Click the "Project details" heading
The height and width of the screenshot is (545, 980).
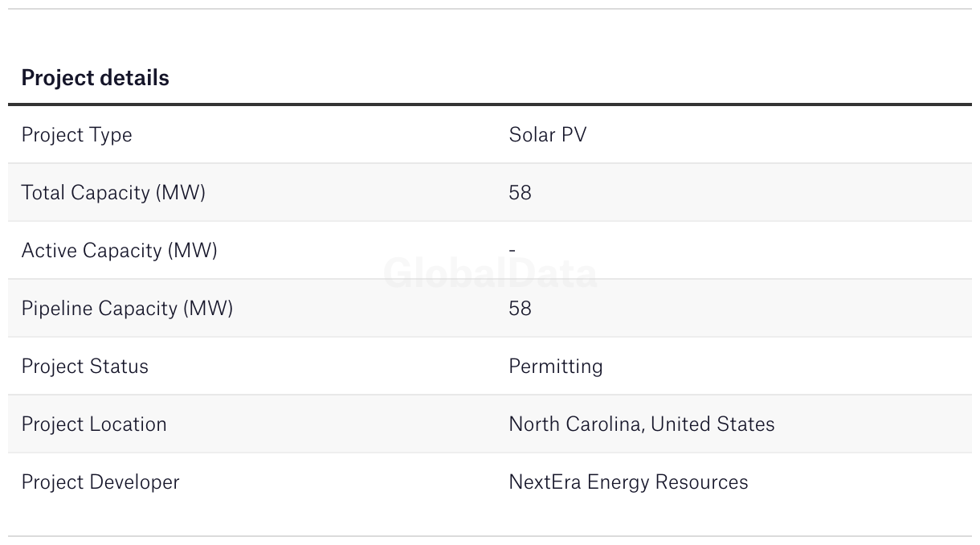pos(95,78)
